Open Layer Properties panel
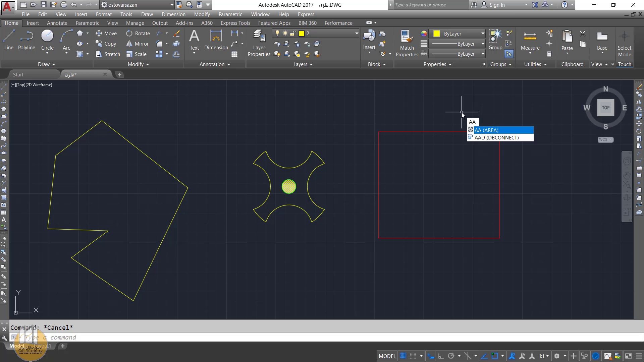Screen dimensions: 644x362 point(259,43)
